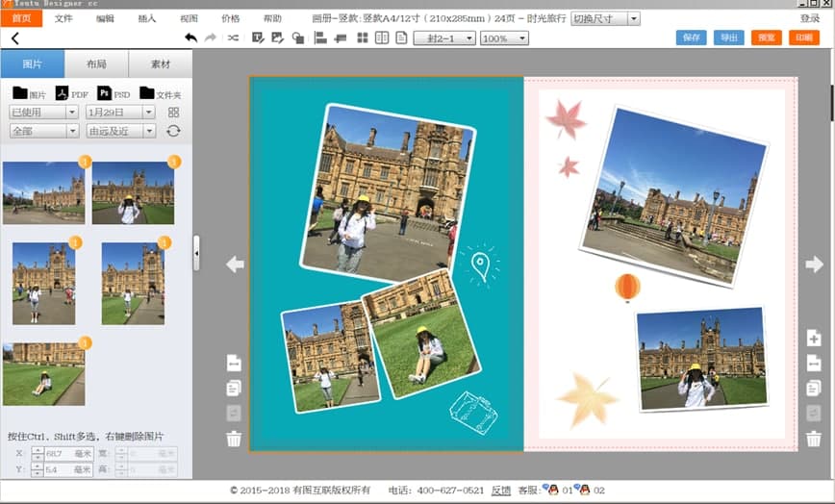Go to the previous page arrow
The width and height of the screenshot is (835, 504).
tap(235, 265)
